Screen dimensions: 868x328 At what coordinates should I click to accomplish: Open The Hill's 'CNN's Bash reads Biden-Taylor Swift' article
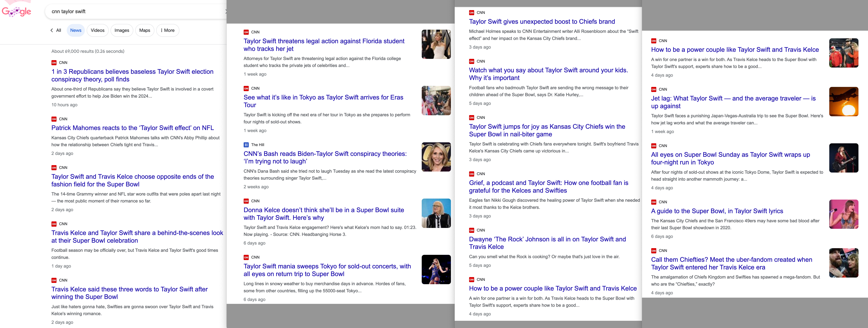click(x=325, y=157)
